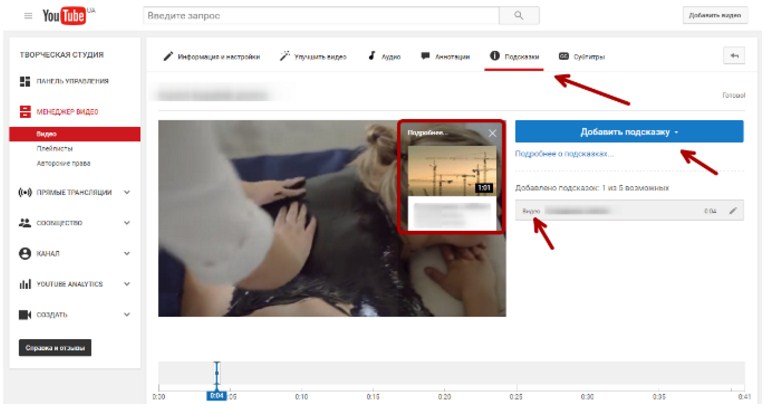The image size is (764, 409).
Task: Click the 'Добавить видео' upload button
Action: click(715, 16)
